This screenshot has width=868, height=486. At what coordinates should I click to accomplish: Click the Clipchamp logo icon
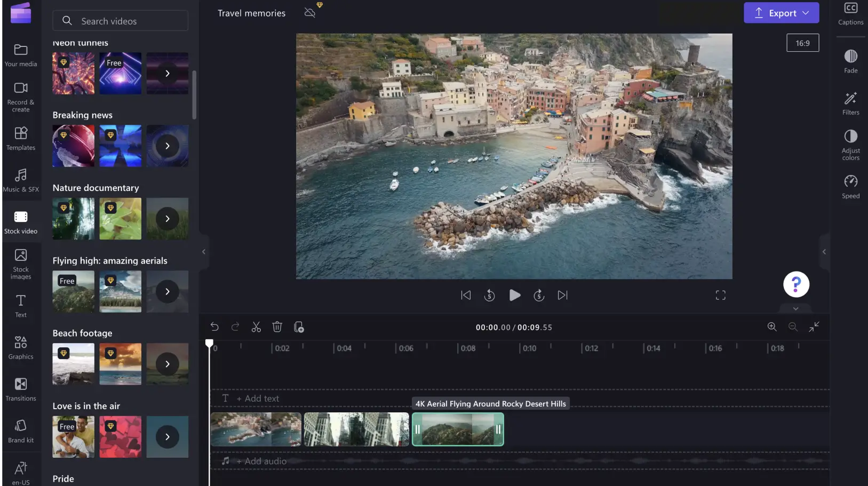coord(21,13)
